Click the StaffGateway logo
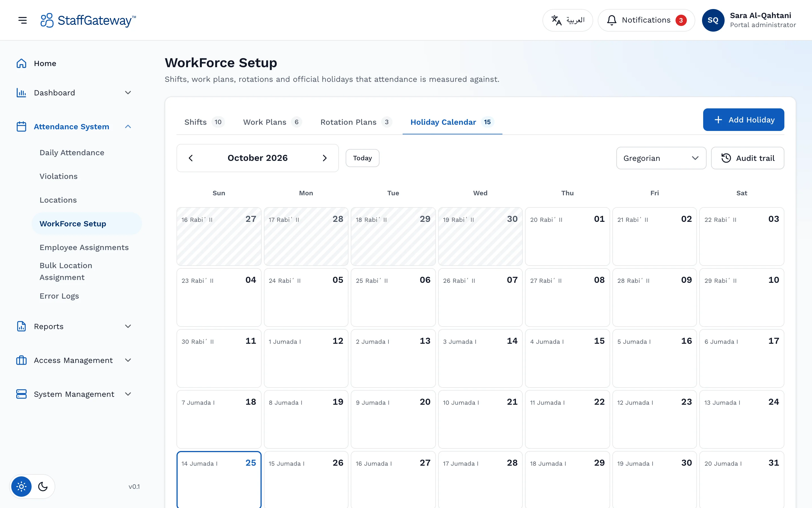Viewport: 812px width, 508px height. (88, 20)
